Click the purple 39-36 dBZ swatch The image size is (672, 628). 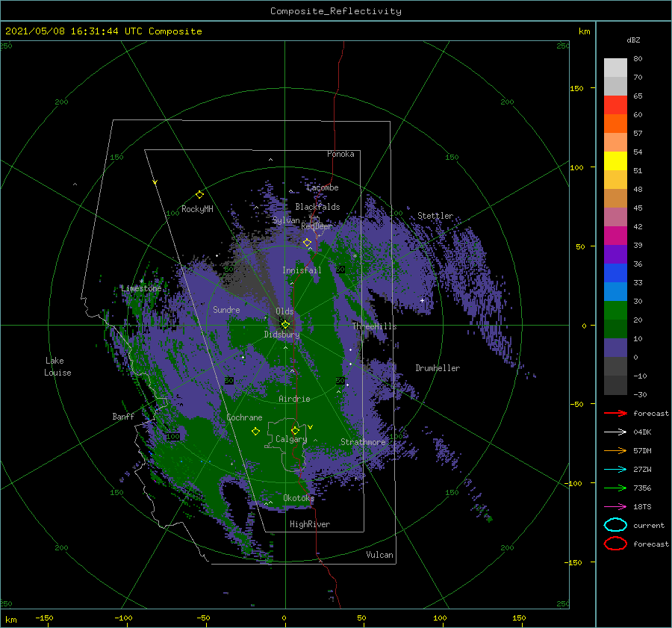tap(615, 254)
